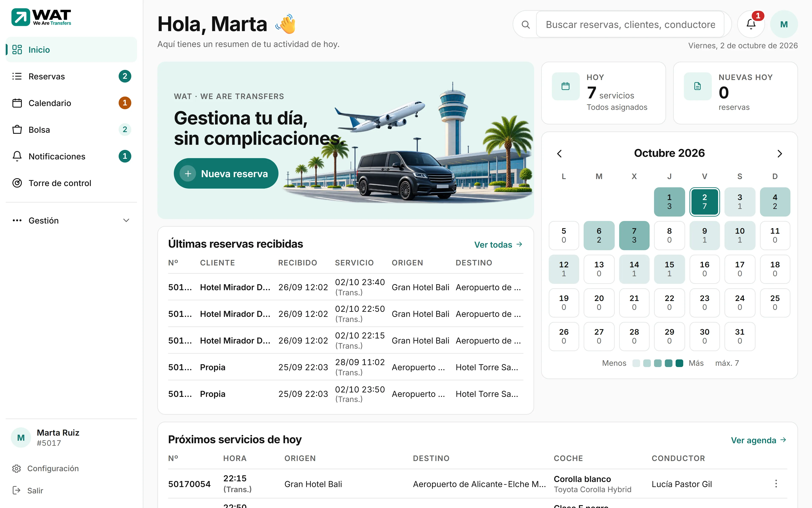Viewport: 812px width, 508px height.
Task: Open the Torre de control menu item
Action: pos(71,183)
